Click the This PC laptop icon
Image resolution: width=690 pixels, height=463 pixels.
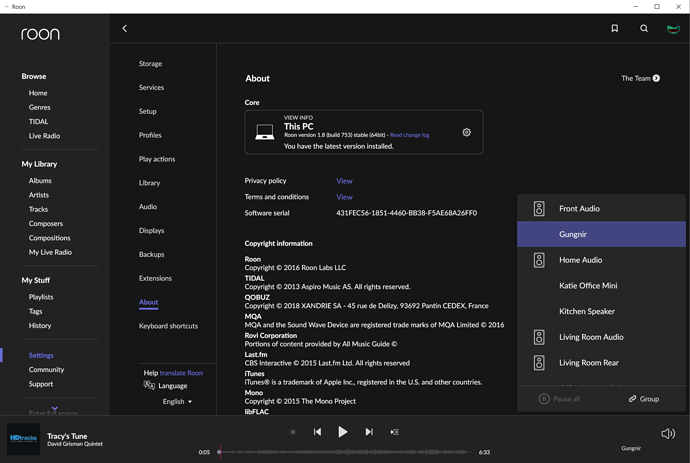point(264,132)
